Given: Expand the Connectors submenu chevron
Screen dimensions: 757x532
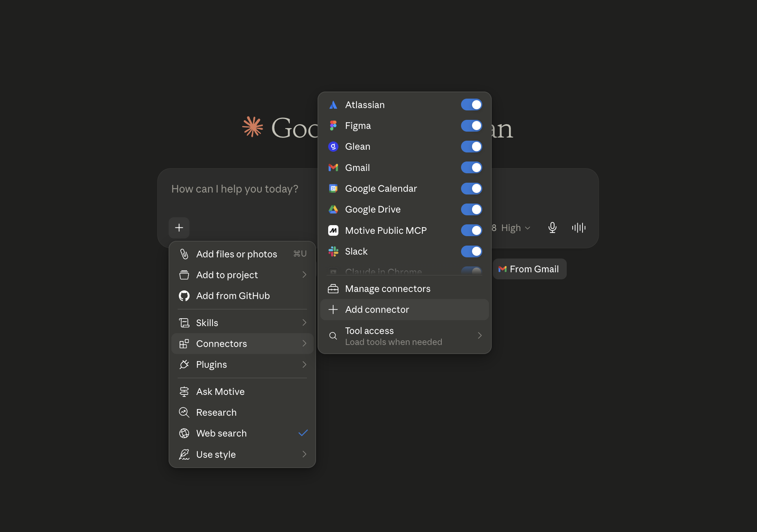Looking at the screenshot, I should pyautogui.click(x=304, y=343).
